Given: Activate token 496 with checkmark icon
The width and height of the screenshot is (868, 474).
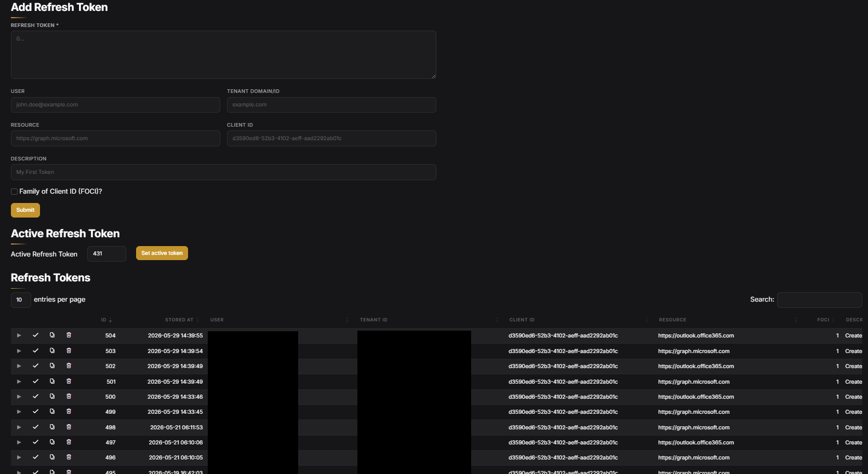Looking at the screenshot, I should pos(35,457).
